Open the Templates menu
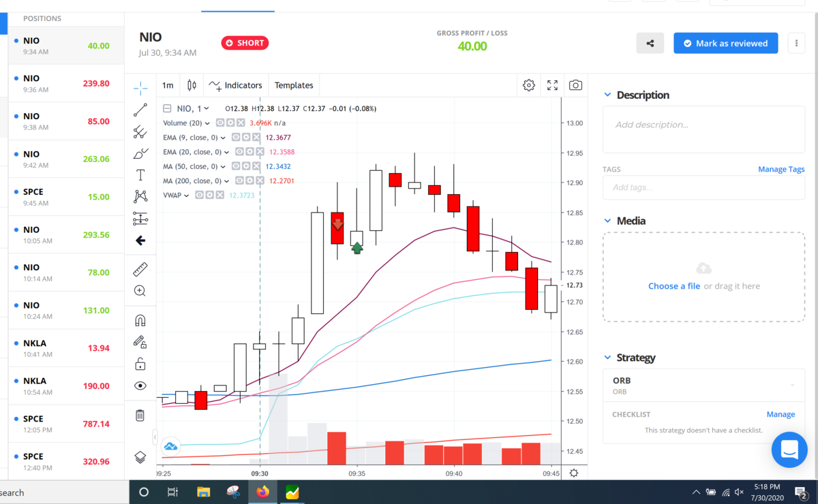818x504 pixels. click(294, 85)
